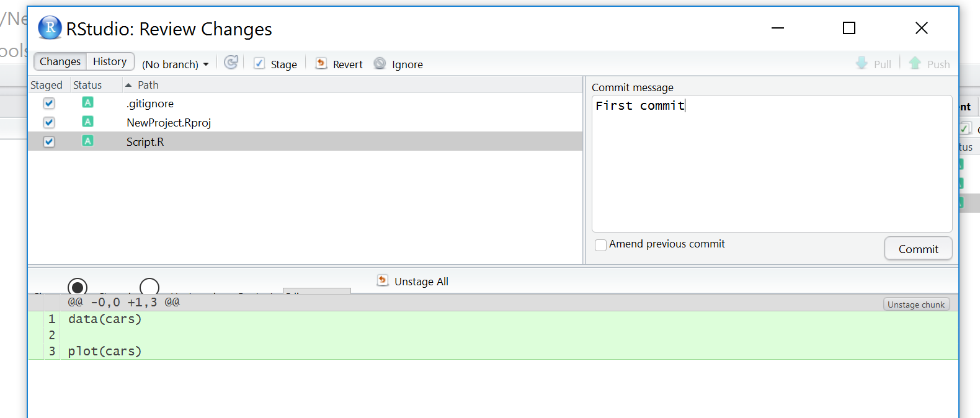The height and width of the screenshot is (418, 980).
Task: Click the Unstage All button
Action: pos(412,281)
